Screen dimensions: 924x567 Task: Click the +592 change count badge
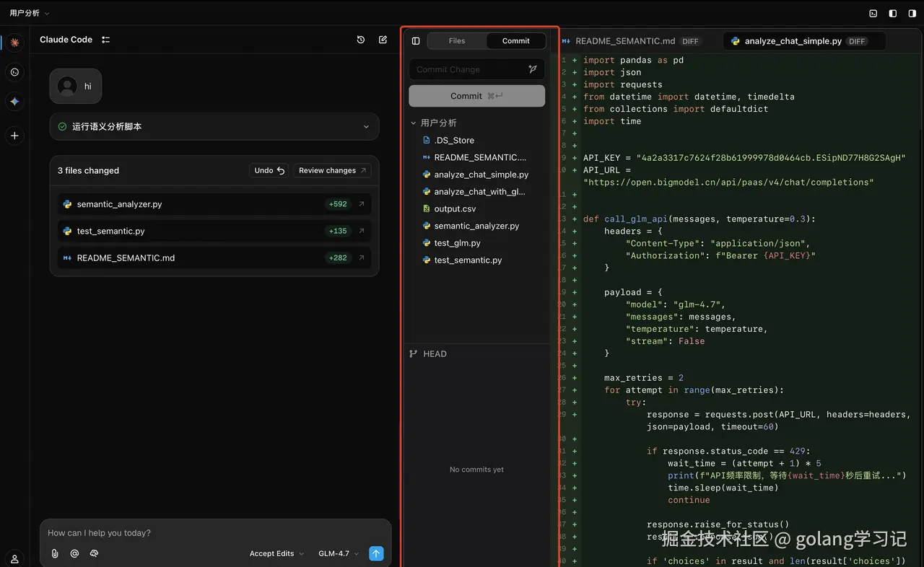338,204
